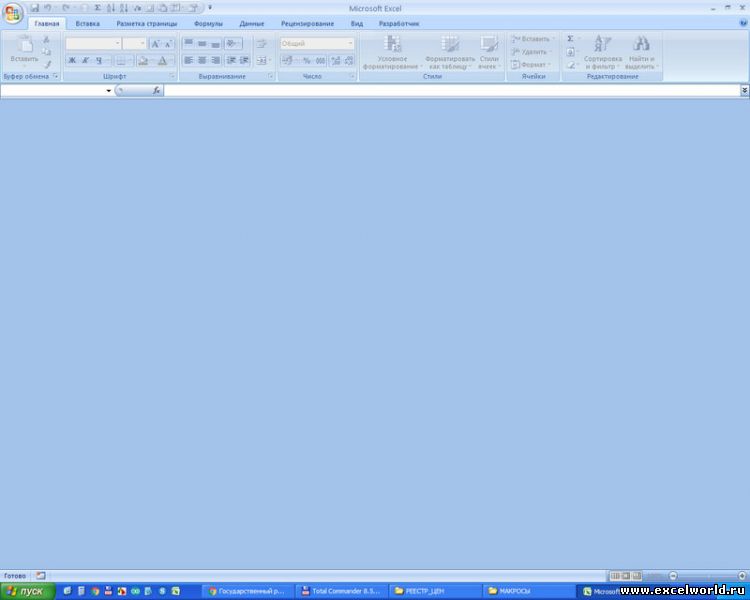Open the round Office button menu
This screenshot has height=600, width=750.
13,12
